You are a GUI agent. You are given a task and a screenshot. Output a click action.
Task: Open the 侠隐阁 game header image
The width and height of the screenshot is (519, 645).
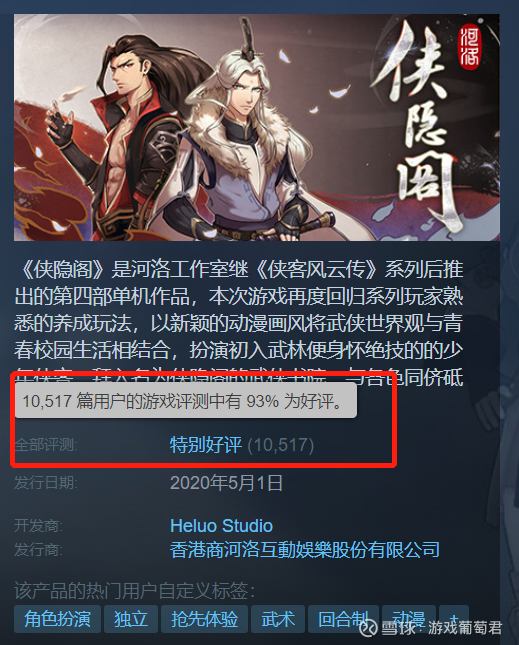point(257,128)
